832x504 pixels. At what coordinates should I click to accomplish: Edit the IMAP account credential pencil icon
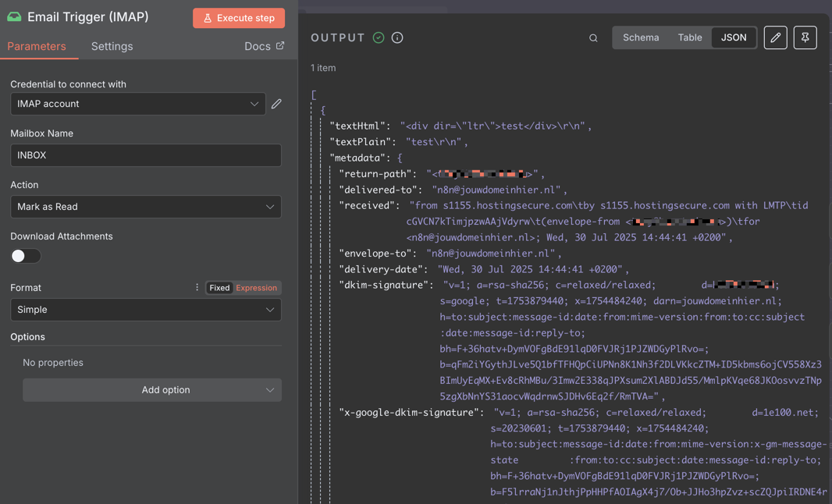[x=276, y=104]
